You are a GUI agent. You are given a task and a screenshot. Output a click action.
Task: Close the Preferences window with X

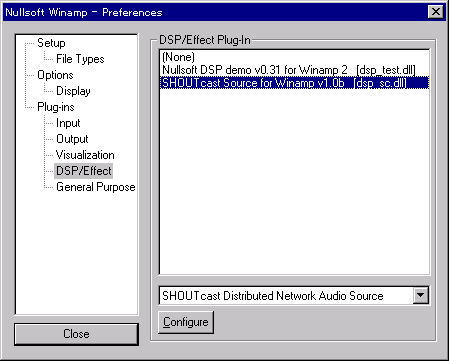pyautogui.click(x=435, y=12)
